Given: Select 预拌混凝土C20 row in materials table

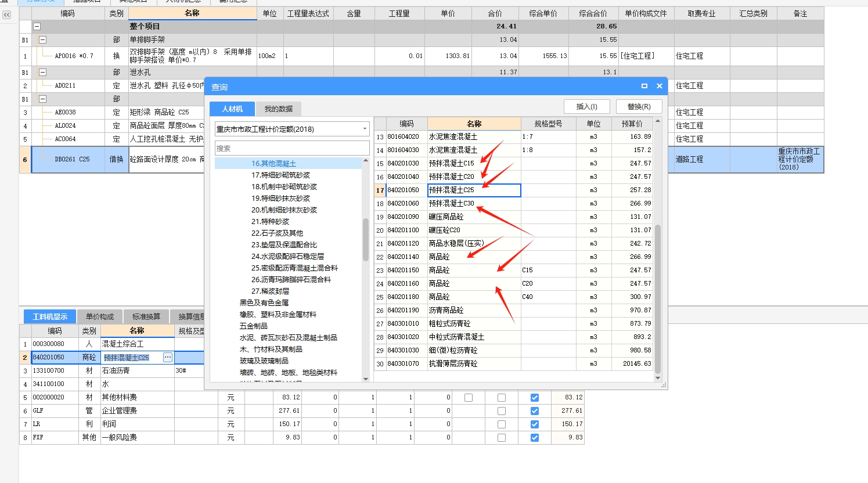Looking at the screenshot, I should tap(513, 177).
